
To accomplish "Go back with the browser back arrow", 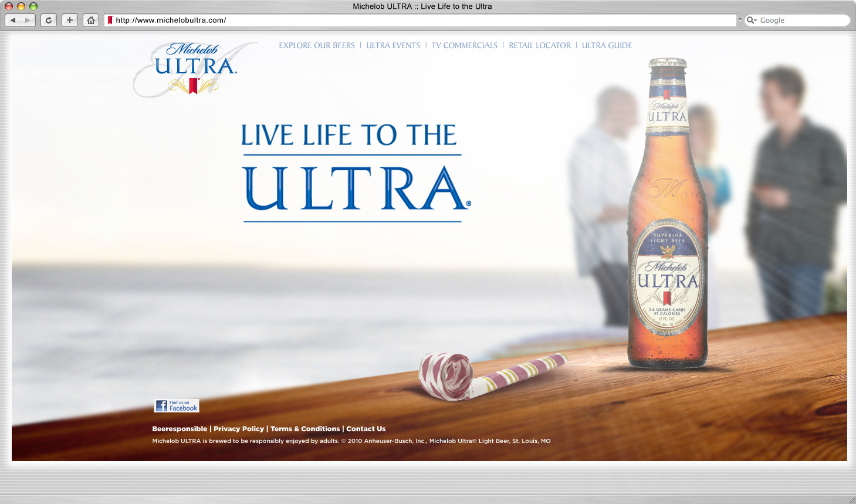I will point(13,20).
